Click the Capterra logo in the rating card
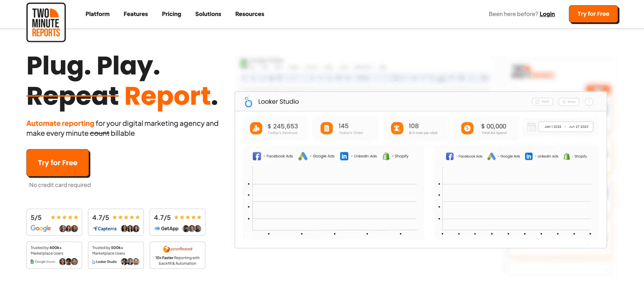Image resolution: width=644 pixels, height=290 pixels. pyautogui.click(x=105, y=229)
